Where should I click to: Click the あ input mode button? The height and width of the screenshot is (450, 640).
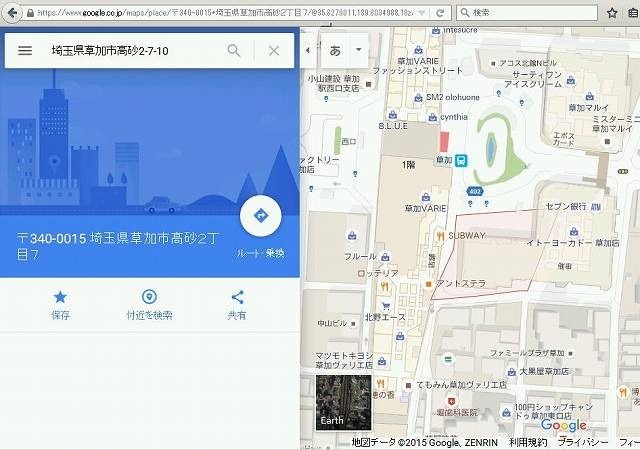335,51
